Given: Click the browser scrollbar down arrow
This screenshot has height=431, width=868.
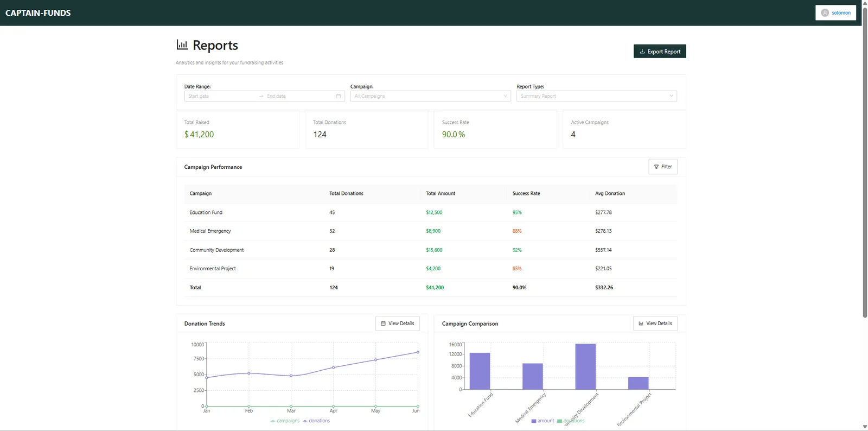Looking at the screenshot, I should click(x=865, y=427).
